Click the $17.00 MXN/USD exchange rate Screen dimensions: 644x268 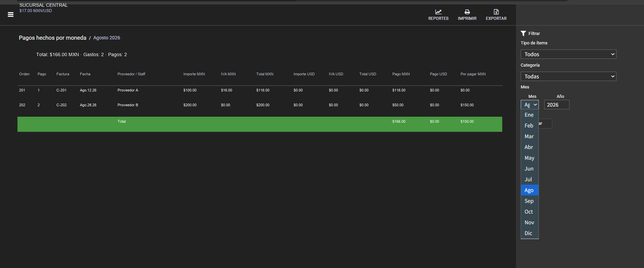pos(36,11)
